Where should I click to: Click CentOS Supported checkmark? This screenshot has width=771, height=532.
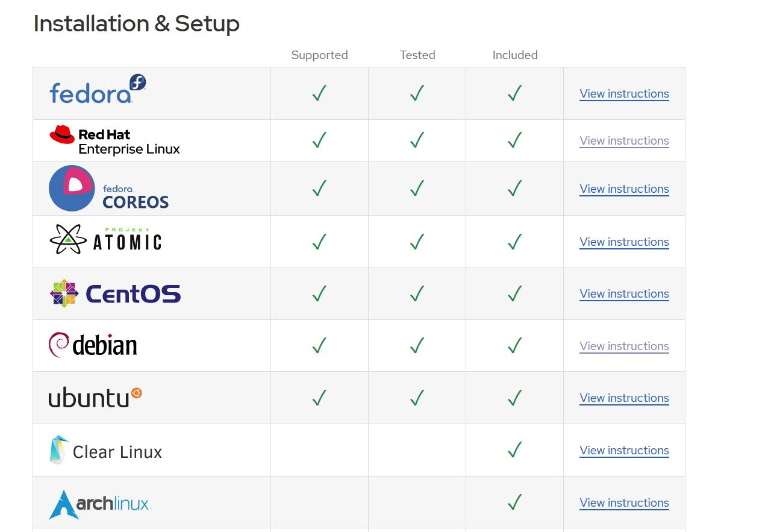pyautogui.click(x=319, y=293)
